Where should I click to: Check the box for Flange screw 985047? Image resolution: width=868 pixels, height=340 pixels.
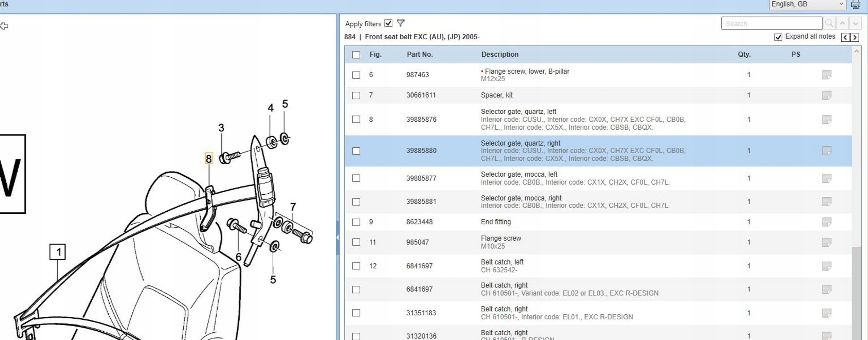coord(356,242)
